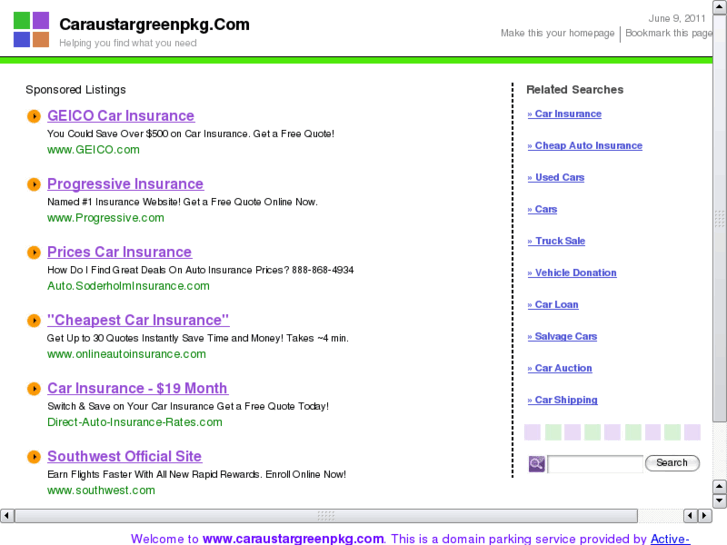The width and height of the screenshot is (727, 545).
Task: Visit Direct-Auto-Insurance-Rates.com green URL
Action: pos(135,423)
